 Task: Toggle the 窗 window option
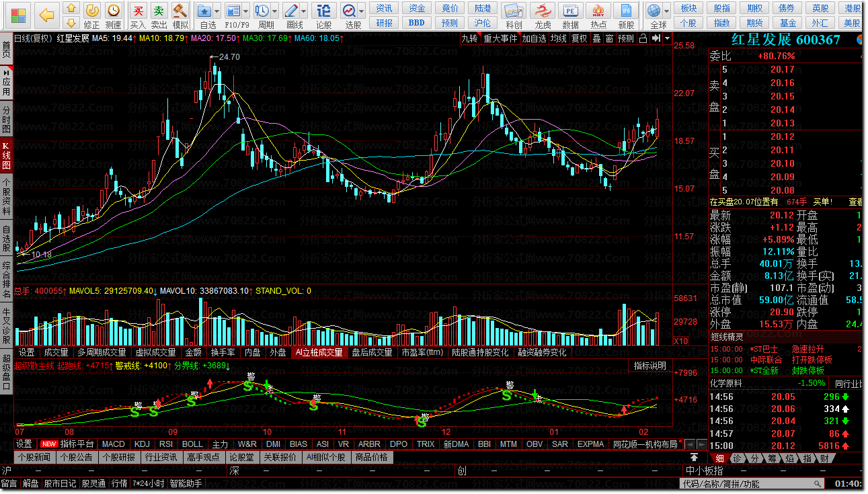tap(608, 38)
